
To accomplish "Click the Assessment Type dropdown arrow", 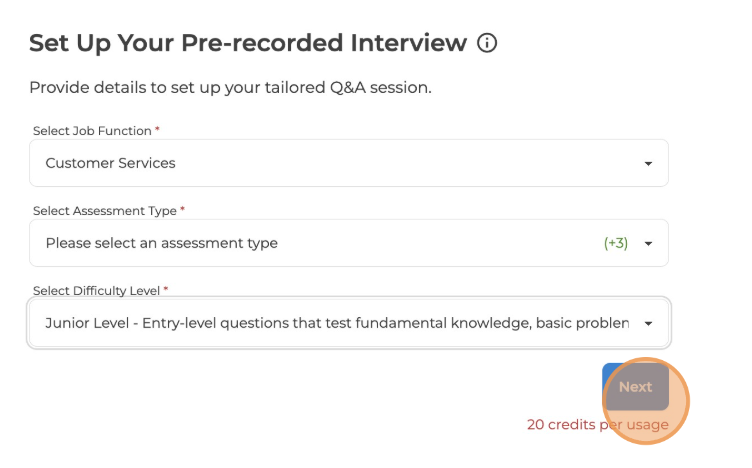I will point(648,243).
